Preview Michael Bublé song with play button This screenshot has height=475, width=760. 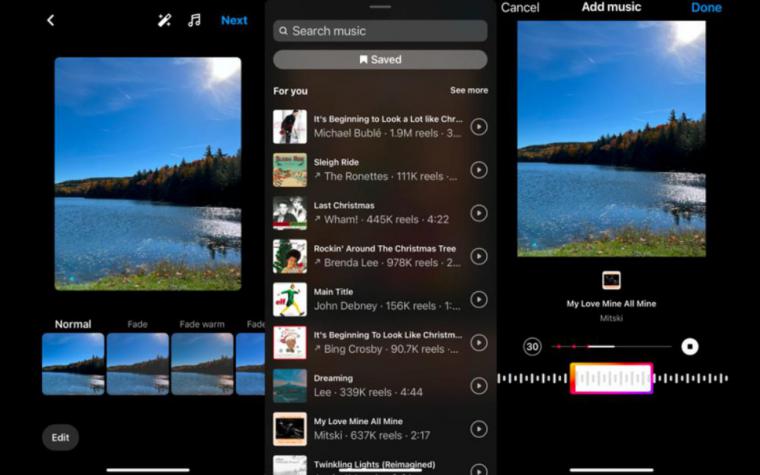(479, 127)
